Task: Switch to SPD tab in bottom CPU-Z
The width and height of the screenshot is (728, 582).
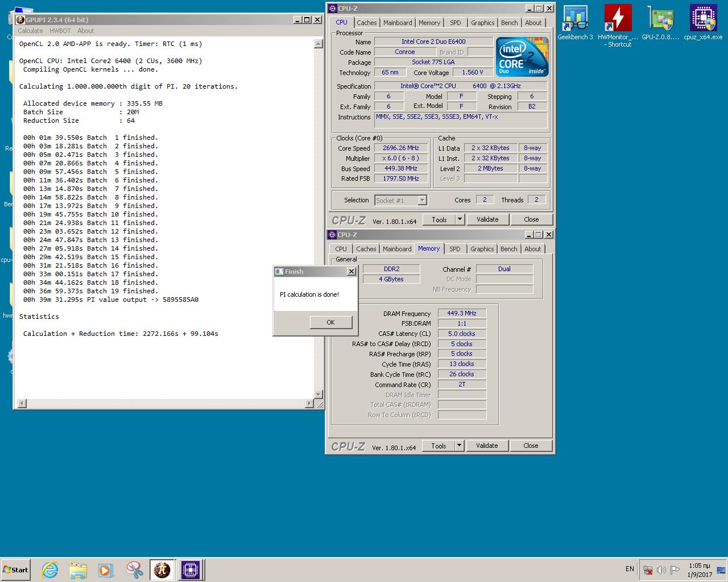Action: (455, 249)
